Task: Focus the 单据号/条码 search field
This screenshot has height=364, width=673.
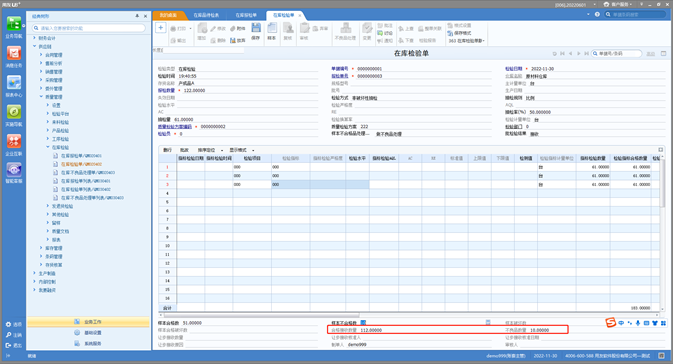Action: coord(617,54)
